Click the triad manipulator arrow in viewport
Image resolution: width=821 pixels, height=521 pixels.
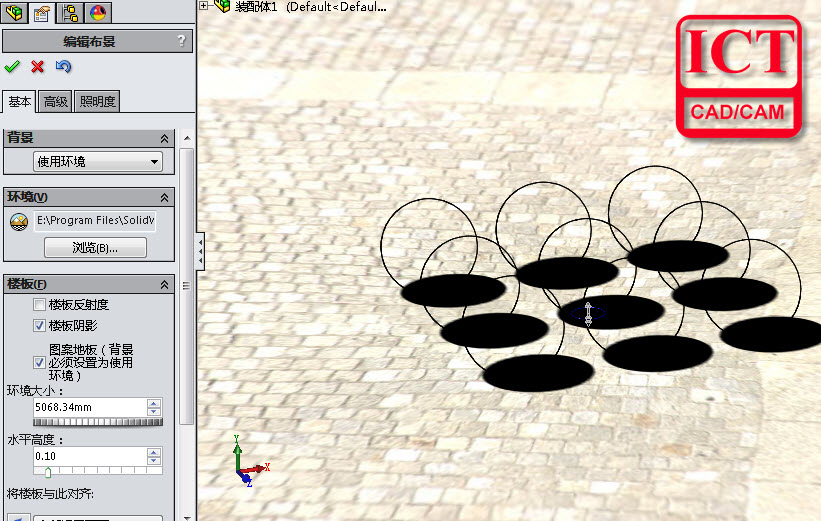point(588,313)
